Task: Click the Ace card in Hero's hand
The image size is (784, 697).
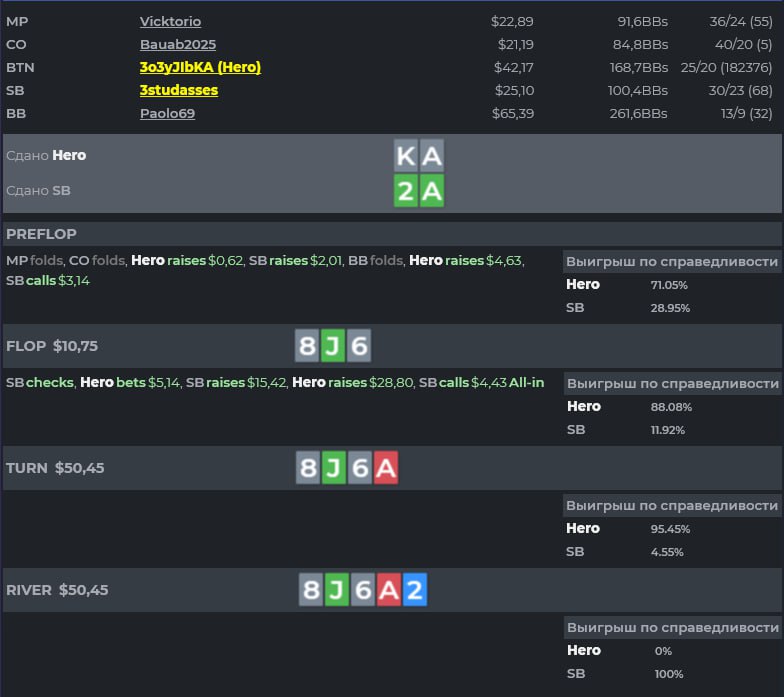Action: 431,156
